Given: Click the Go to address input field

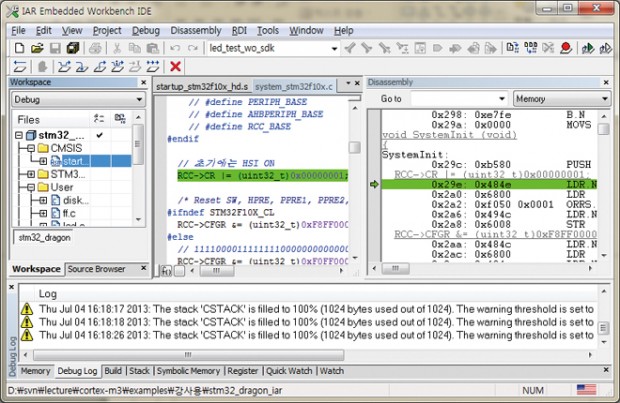Looking at the screenshot, I should tap(454, 99).
